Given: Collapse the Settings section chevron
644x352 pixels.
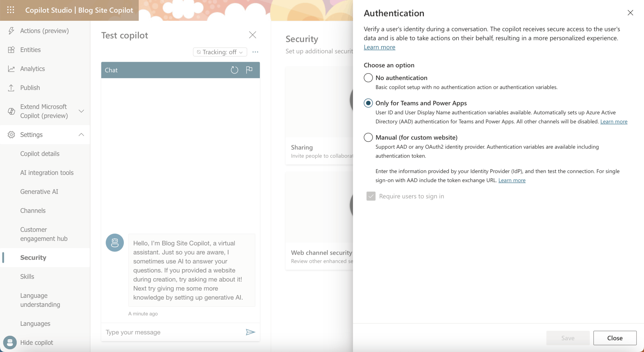Looking at the screenshot, I should pyautogui.click(x=81, y=135).
